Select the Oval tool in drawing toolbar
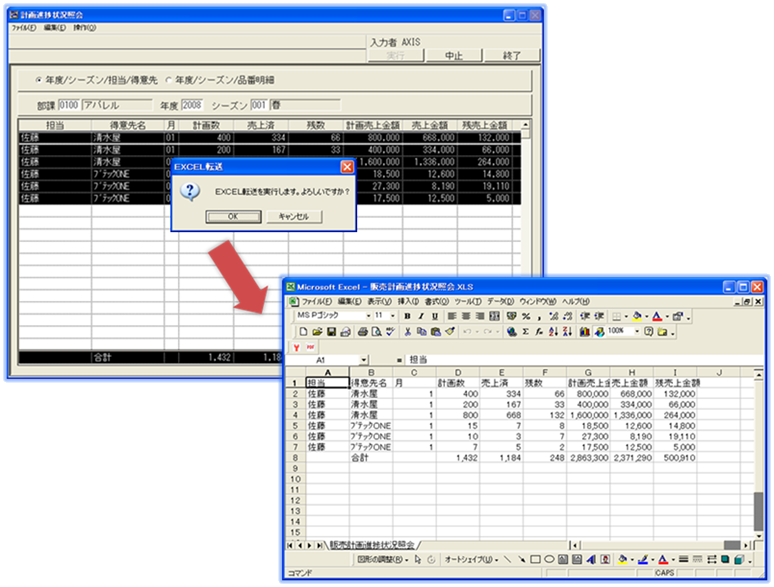Screen dimensions: 774x587 coord(549,559)
